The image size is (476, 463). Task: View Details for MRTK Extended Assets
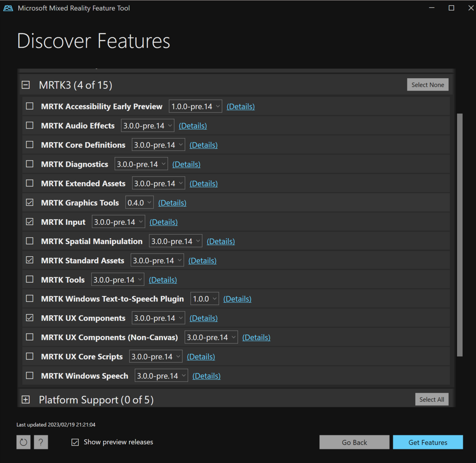pyautogui.click(x=203, y=183)
